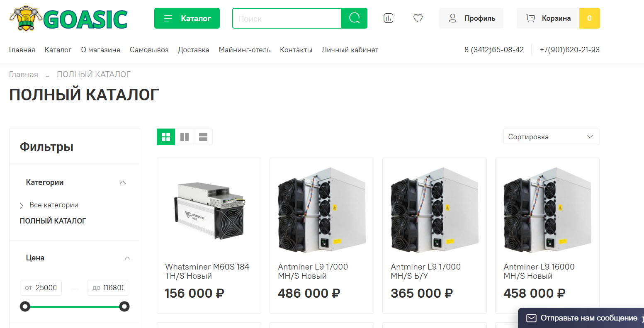Click the green price range track
The height and width of the screenshot is (328, 644).
[x=75, y=307]
